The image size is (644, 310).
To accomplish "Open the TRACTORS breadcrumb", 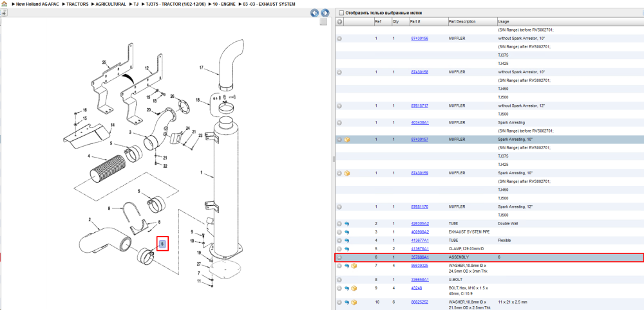I will [77, 4].
